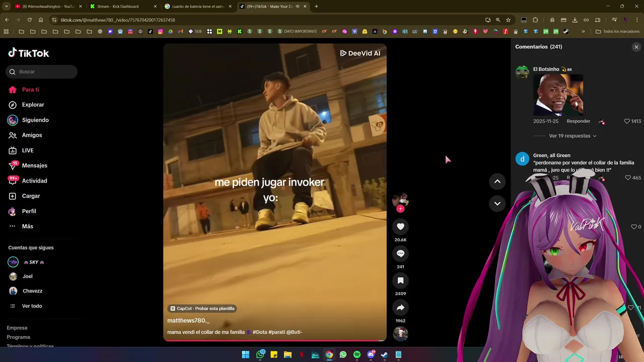
Task: Save video with bookmark icon showing 2409
Action: [x=400, y=281]
